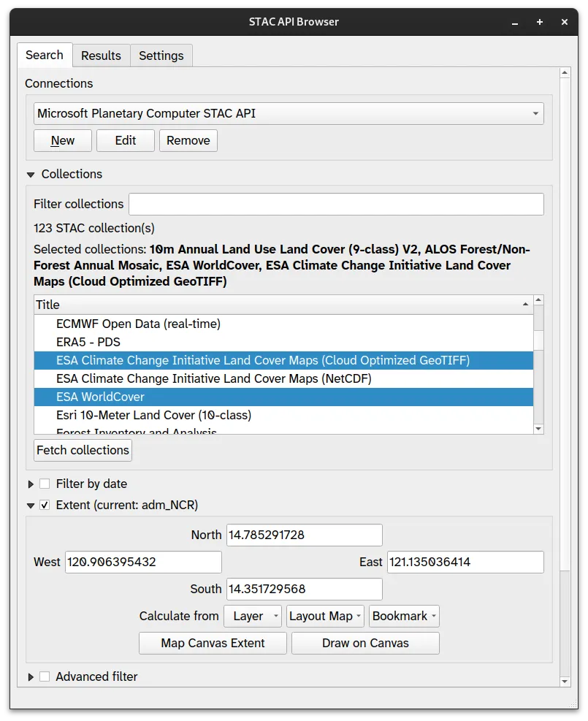
Task: Open the Settings tab
Action: point(161,56)
